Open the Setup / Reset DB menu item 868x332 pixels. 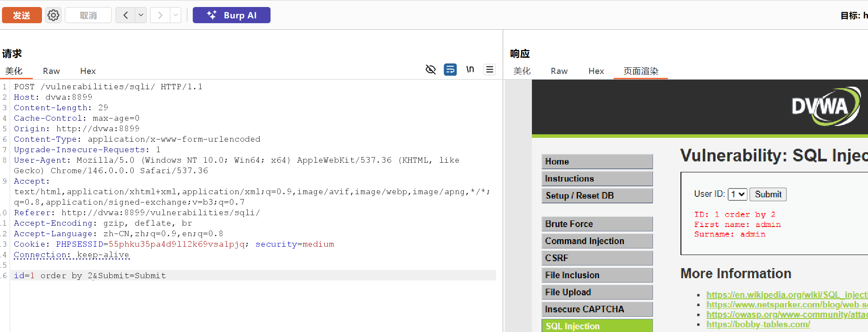click(x=597, y=196)
